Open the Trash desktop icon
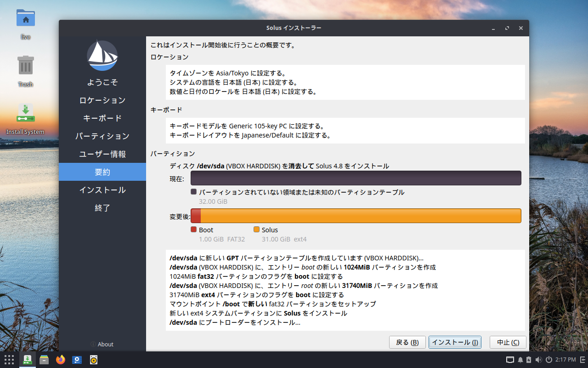This screenshot has width=588, height=368. (x=26, y=65)
